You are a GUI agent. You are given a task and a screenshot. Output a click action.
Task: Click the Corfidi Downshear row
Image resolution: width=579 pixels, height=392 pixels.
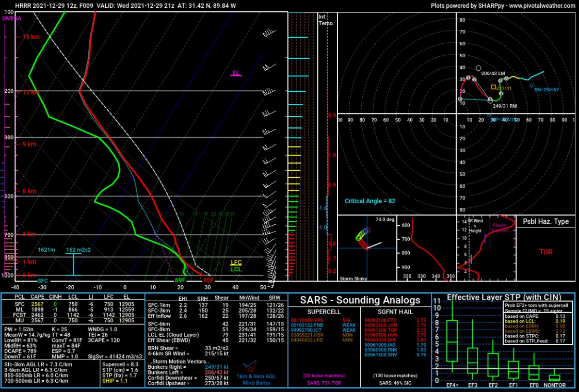click(x=188, y=378)
